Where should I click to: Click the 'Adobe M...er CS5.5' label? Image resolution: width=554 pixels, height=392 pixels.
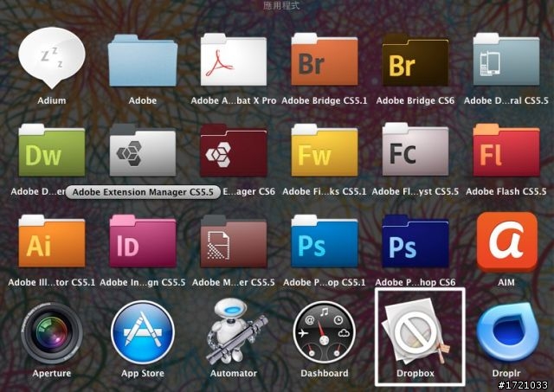pyautogui.click(x=233, y=282)
